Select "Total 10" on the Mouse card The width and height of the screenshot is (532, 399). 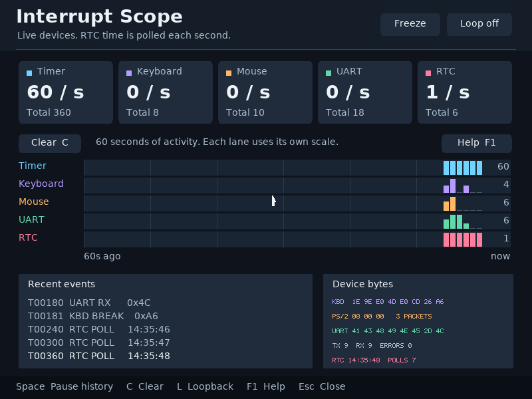tap(245, 112)
